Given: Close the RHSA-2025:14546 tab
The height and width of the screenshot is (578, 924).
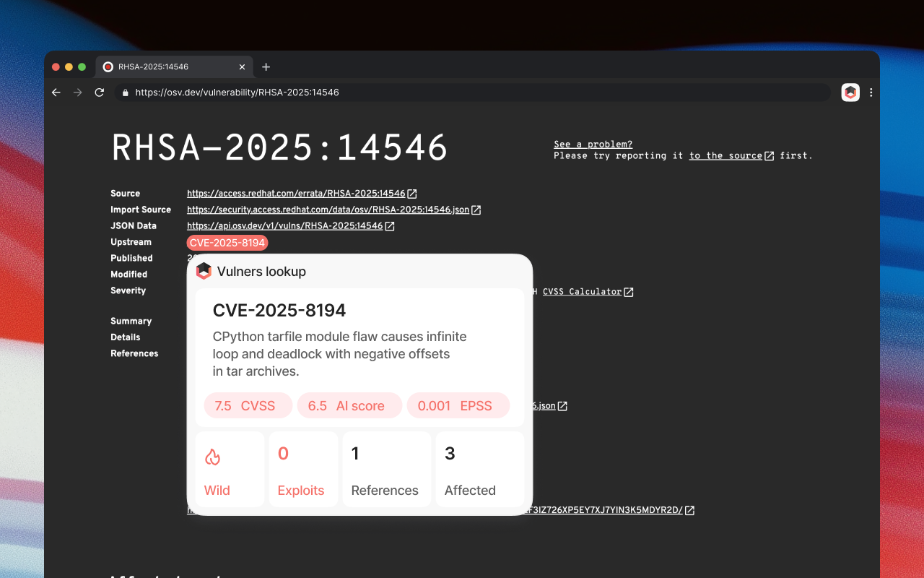Looking at the screenshot, I should click(243, 66).
